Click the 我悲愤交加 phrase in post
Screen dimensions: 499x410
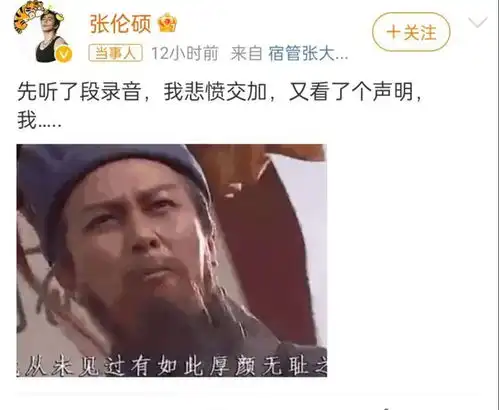[215, 92]
